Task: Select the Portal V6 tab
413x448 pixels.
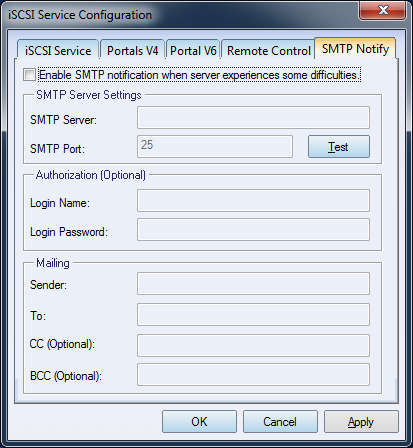Action: (193, 50)
